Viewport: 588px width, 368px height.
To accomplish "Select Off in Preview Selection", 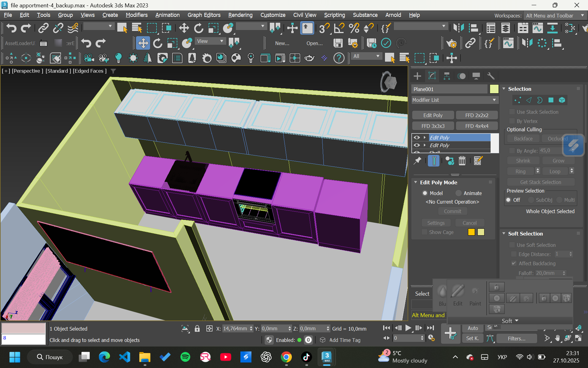I will pos(508,200).
